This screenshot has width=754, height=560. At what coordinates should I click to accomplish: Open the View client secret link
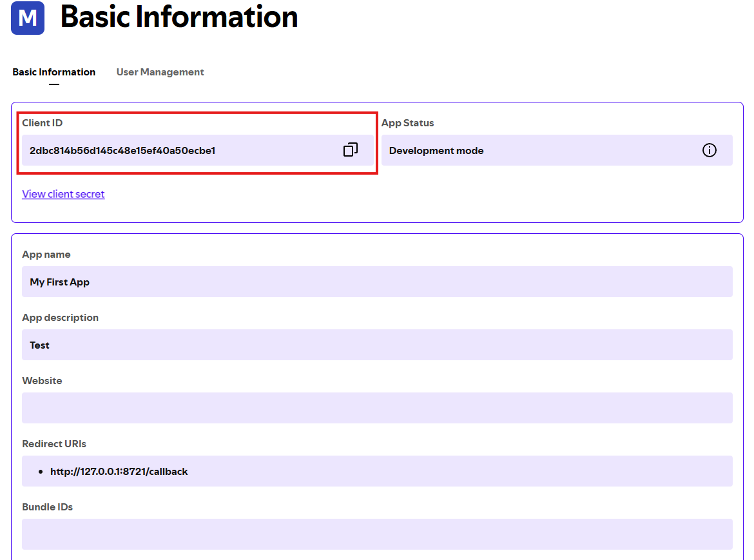tap(63, 194)
